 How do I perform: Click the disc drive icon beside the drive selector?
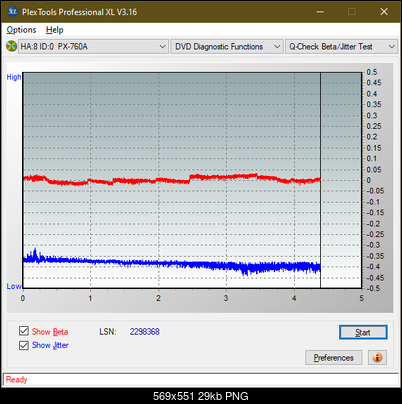point(11,46)
